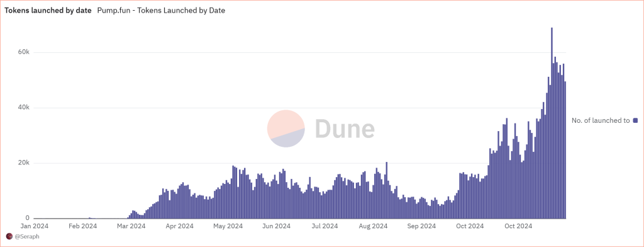The width and height of the screenshot is (644, 247).
Task: Click the Aug 2024 x-axis label
Action: pyautogui.click(x=373, y=226)
